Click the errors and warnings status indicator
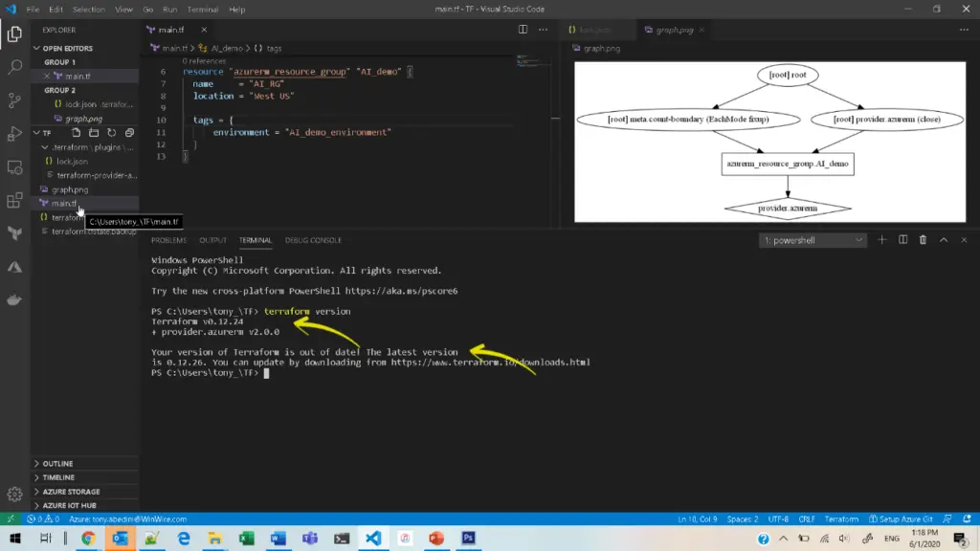The height and width of the screenshot is (551, 980). click(x=42, y=518)
